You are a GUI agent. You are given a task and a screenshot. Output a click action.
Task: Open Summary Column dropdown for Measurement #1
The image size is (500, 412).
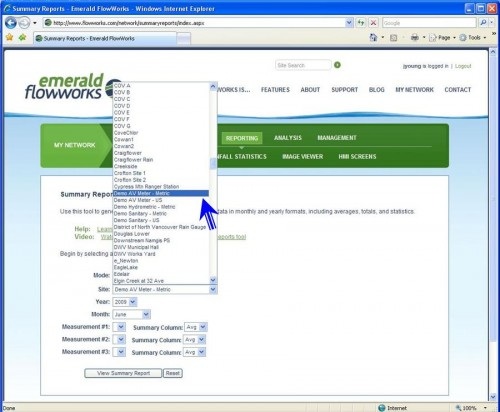(x=196, y=327)
